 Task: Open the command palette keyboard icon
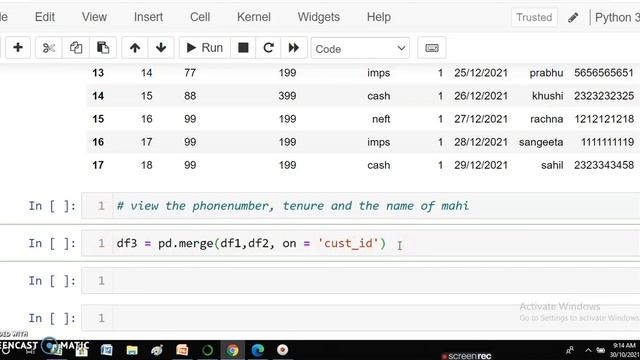point(431,48)
